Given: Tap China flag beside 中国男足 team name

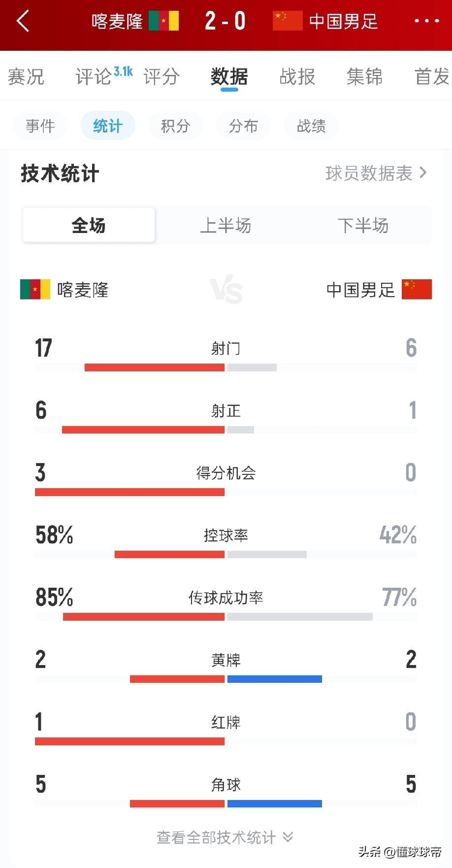Looking at the screenshot, I should [x=417, y=290].
